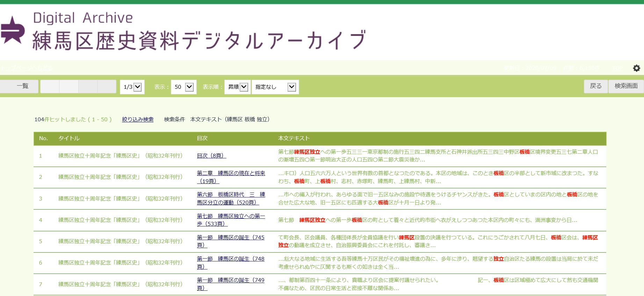Image resolution: width=644 pixels, height=296 pixels.
Task: Open 第二章 練馬区の現在と将来（19頁） link
Action: click(231, 177)
